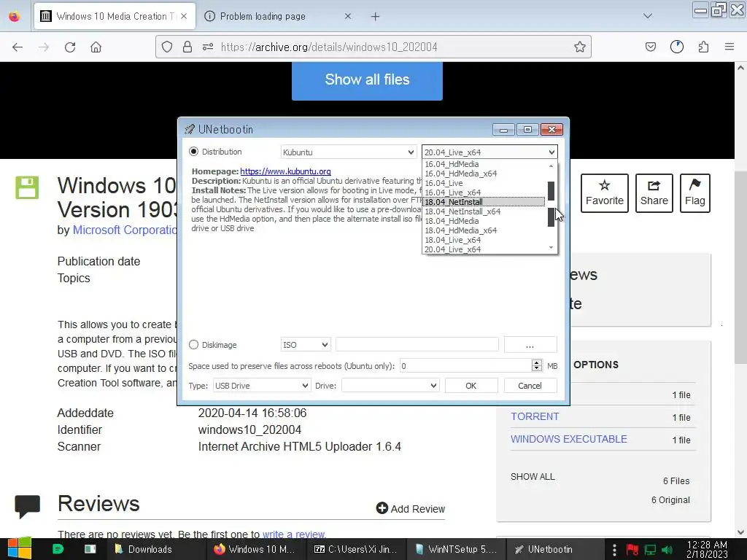Open the site permissions icon in address bar
Screen dimensions: 747x560
tap(208, 47)
